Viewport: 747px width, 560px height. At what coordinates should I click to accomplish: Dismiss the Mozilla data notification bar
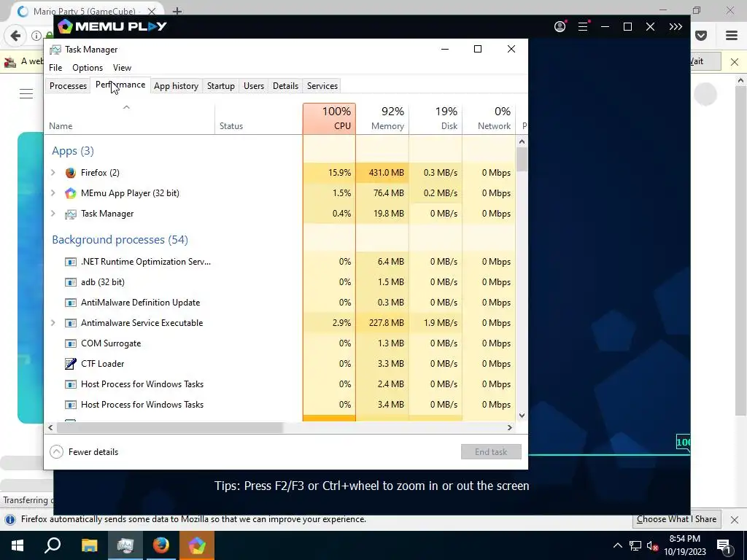(x=735, y=519)
